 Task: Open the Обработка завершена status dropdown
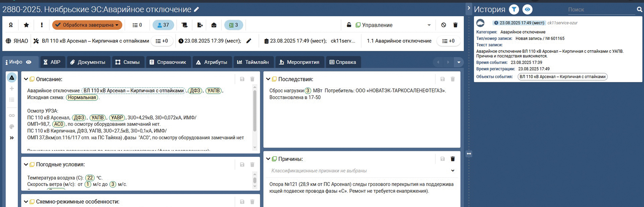[87, 25]
